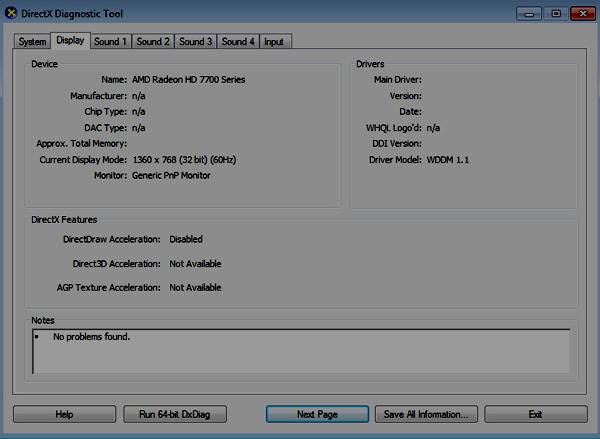Click the device name 'AMD Radeon HD 7700 Series'
600x439 pixels.
(x=189, y=80)
